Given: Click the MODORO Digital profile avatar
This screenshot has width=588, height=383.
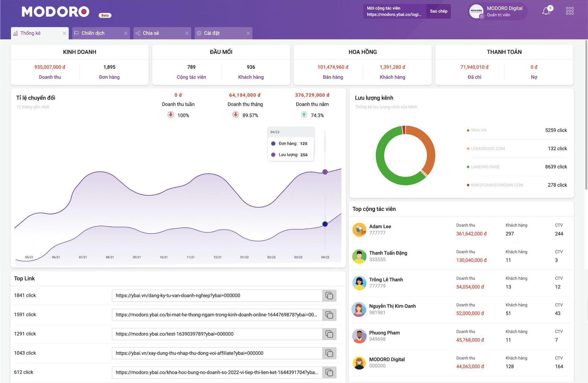Looking at the screenshot, I should [476, 11].
